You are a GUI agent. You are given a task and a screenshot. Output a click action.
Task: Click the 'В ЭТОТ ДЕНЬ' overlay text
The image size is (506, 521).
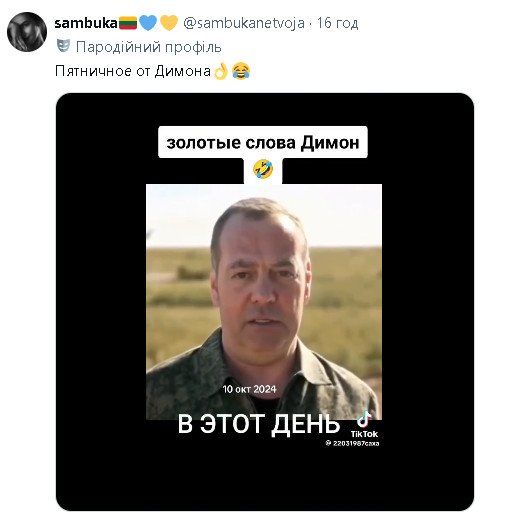(x=259, y=424)
